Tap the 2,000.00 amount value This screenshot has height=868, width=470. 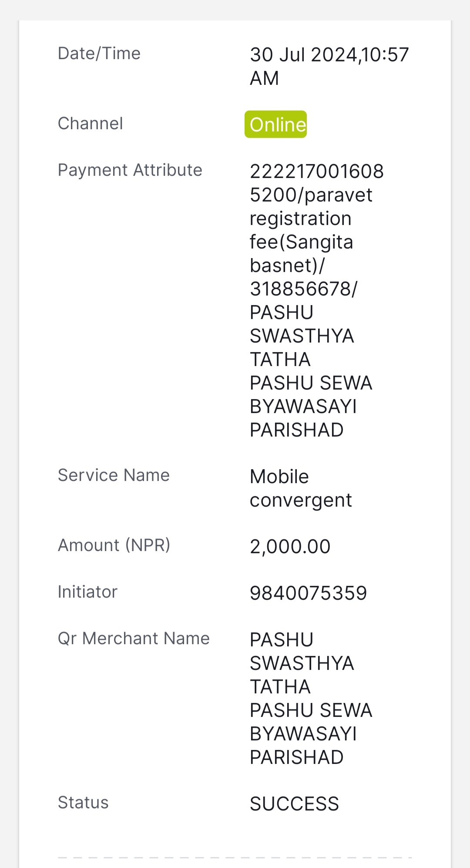point(290,547)
